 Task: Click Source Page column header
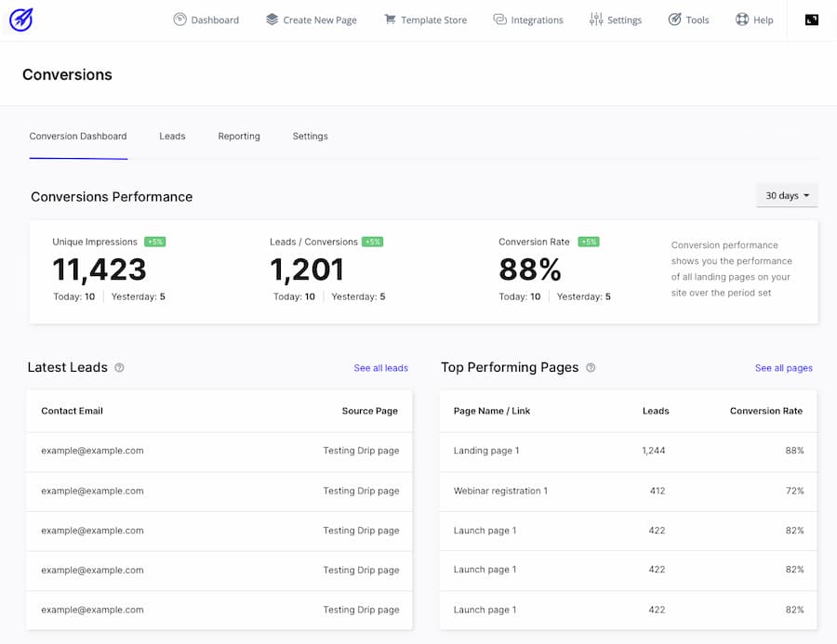pos(370,411)
